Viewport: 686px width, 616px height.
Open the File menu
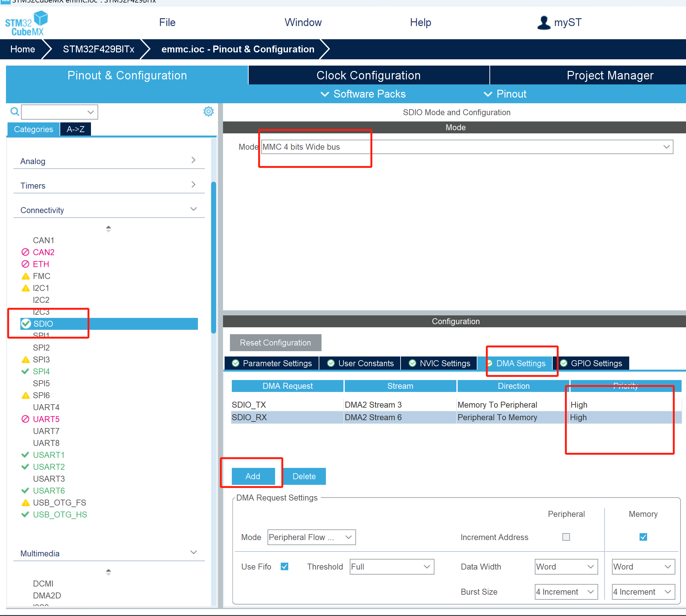point(167,22)
